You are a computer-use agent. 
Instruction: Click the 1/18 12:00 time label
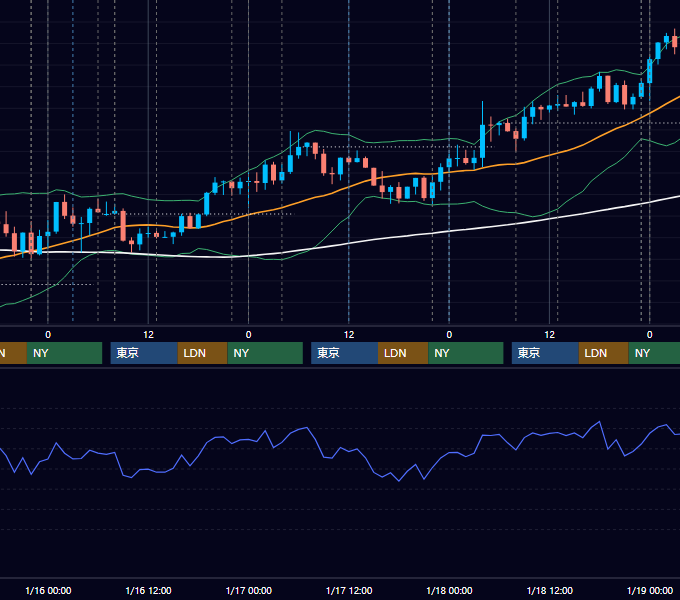click(549, 590)
